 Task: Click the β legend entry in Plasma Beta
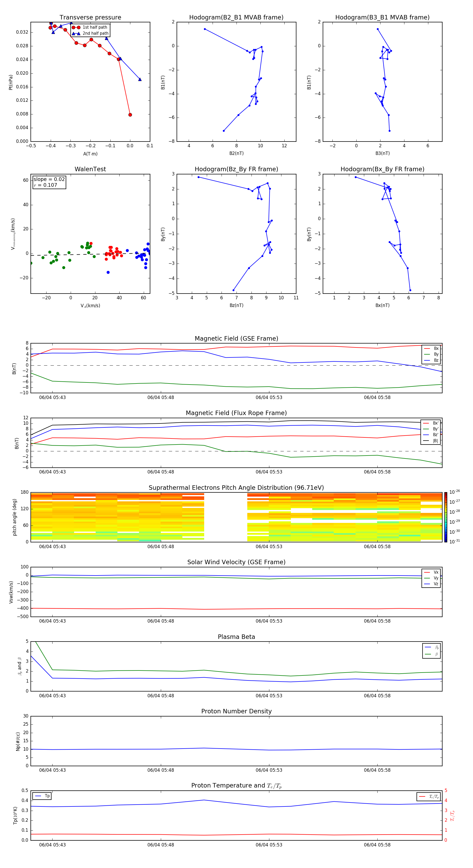pos(431,654)
